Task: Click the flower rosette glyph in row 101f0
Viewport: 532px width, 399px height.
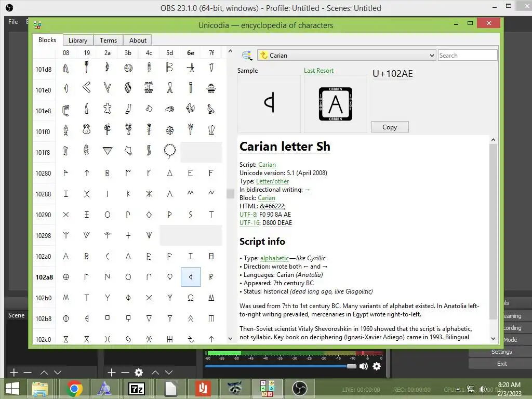Action: pos(170,130)
